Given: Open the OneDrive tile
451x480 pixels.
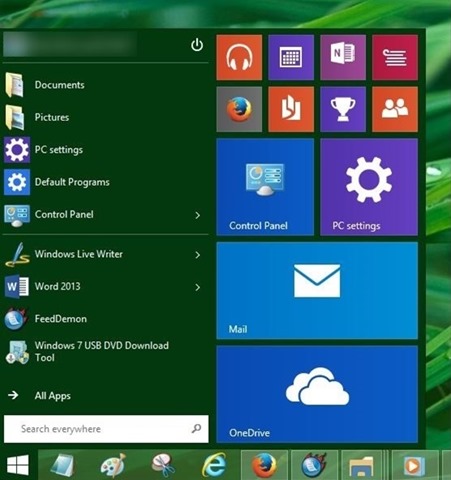Looking at the screenshot, I should [x=317, y=394].
